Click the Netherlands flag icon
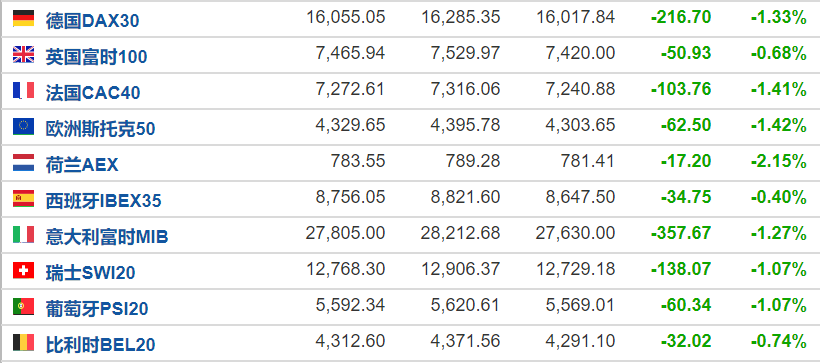Image resolution: width=820 pixels, height=363 pixels. click(24, 163)
